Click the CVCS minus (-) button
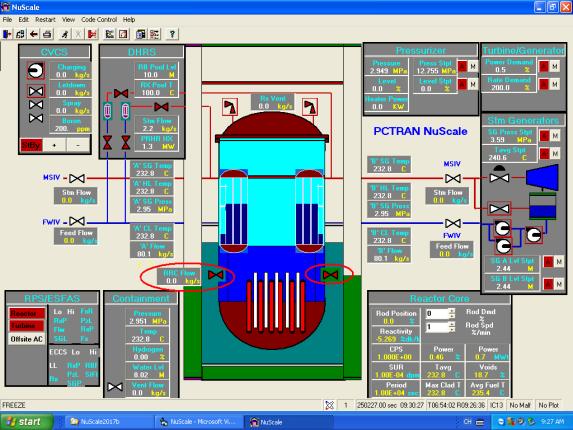573x430 pixels. [78, 145]
